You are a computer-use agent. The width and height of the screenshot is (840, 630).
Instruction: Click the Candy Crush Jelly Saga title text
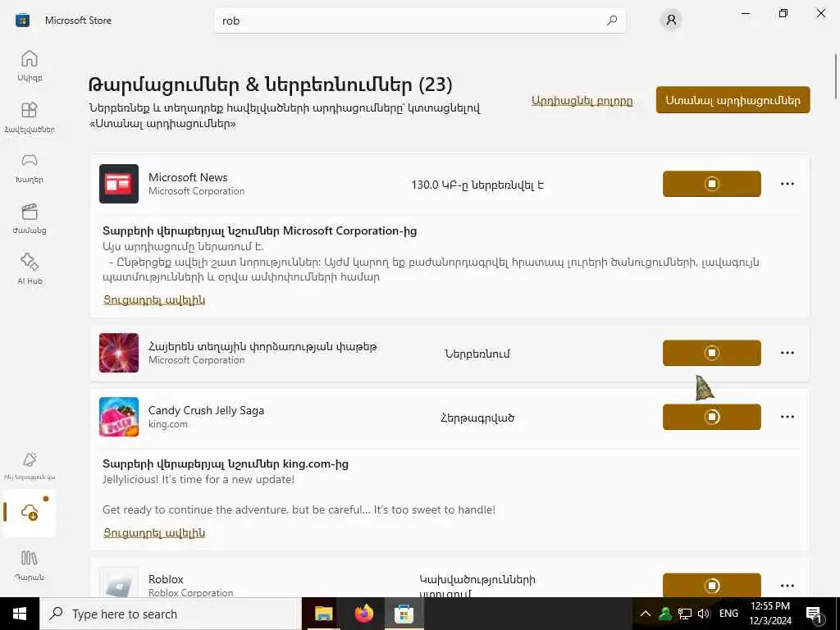pyautogui.click(x=206, y=410)
